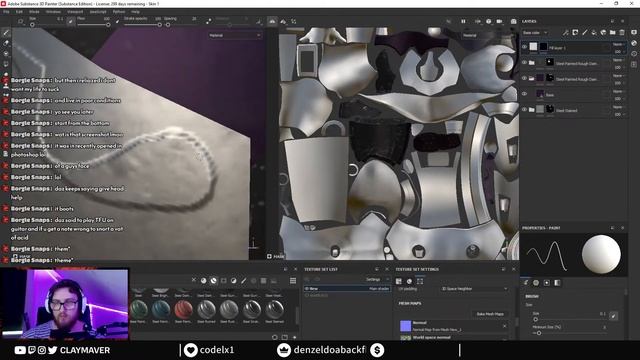Filter assets by brushes icon
The image size is (640, 360).
click(244, 281)
